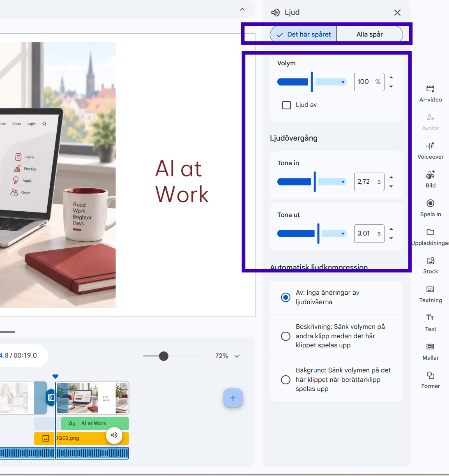This screenshot has height=476, width=449.
Task: Open the Bild image tool
Action: [x=430, y=179]
